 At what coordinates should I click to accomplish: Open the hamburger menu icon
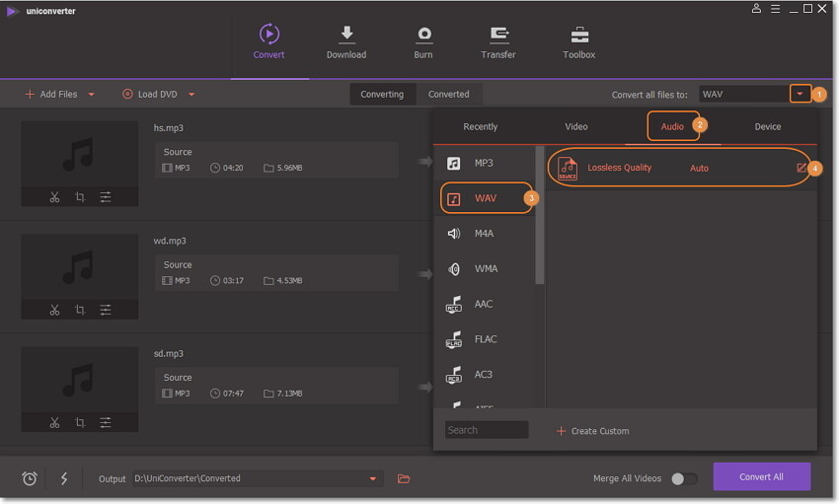click(775, 9)
